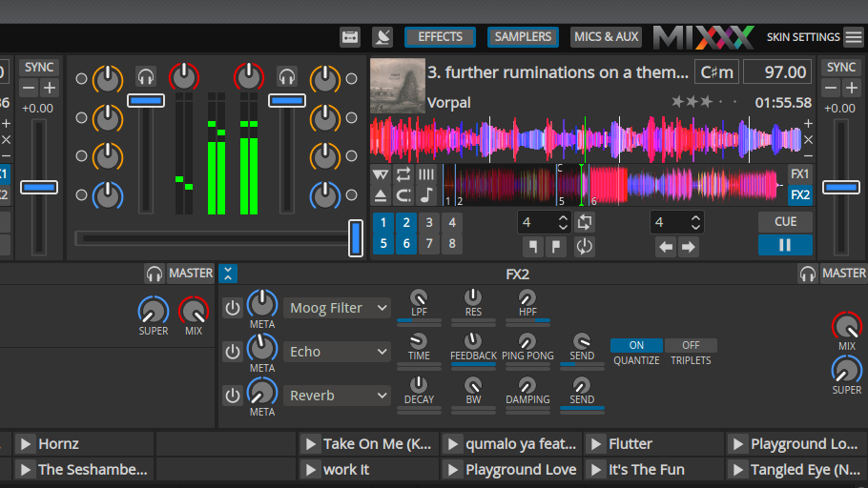Click SYNC on the right deck
This screenshot has width=868, height=488.
click(x=841, y=68)
